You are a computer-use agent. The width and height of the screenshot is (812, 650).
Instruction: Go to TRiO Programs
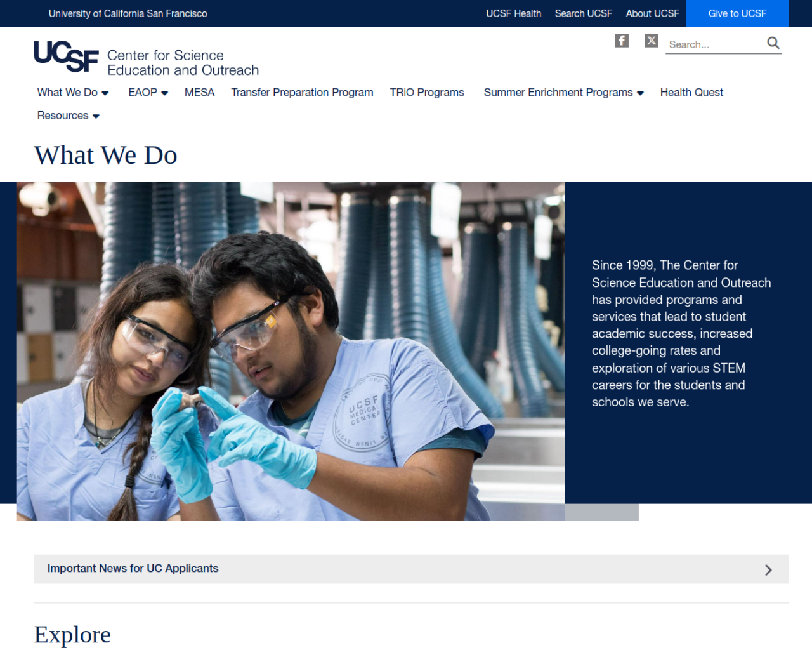coord(427,93)
